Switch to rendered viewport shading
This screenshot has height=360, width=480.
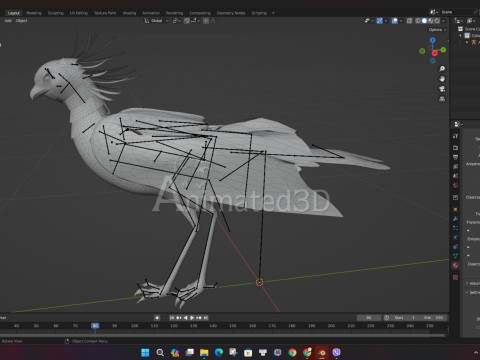[x=437, y=21]
